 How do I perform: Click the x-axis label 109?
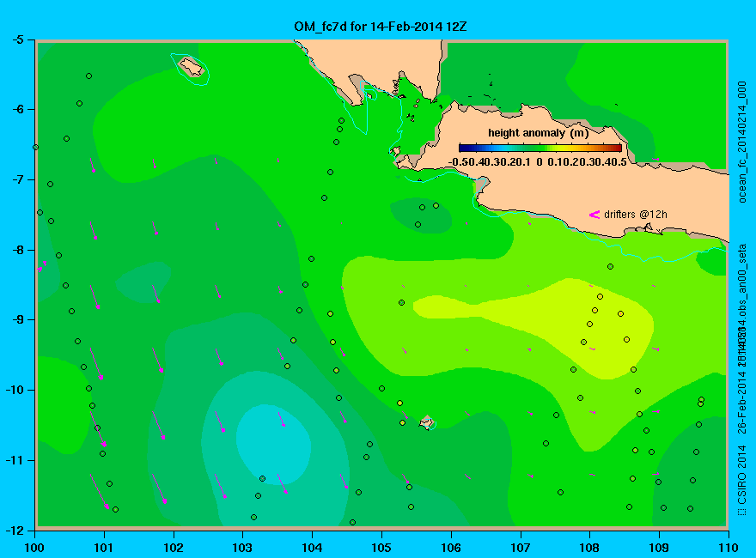click(659, 548)
